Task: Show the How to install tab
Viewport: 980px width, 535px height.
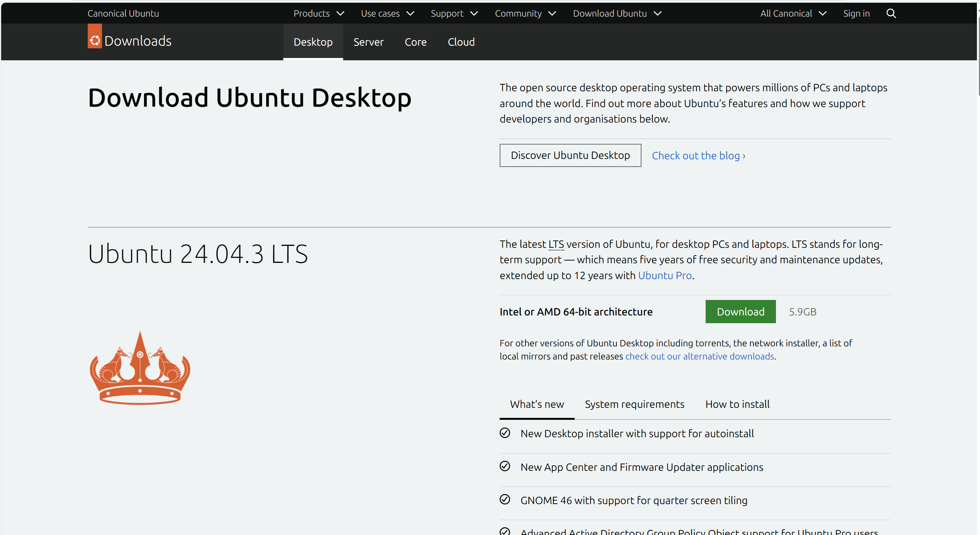Action: point(737,404)
